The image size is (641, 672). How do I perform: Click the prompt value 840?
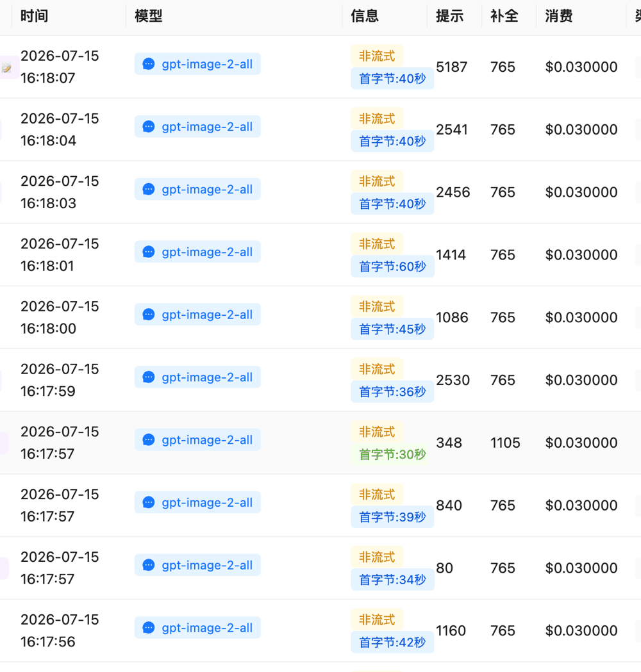(449, 505)
